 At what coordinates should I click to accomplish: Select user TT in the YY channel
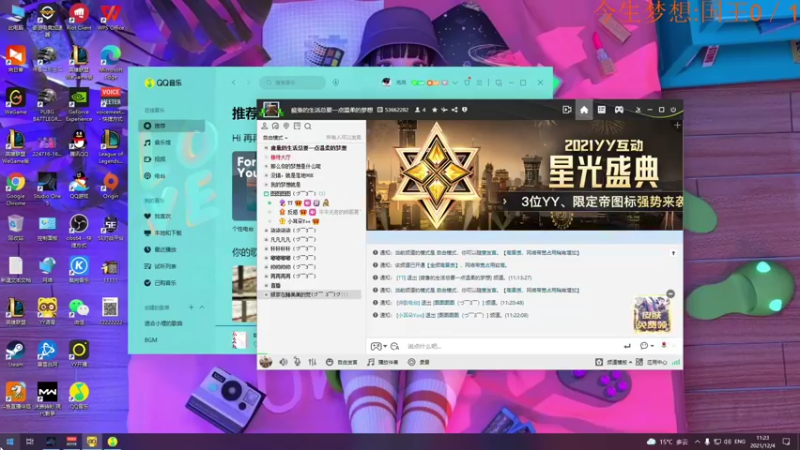290,203
